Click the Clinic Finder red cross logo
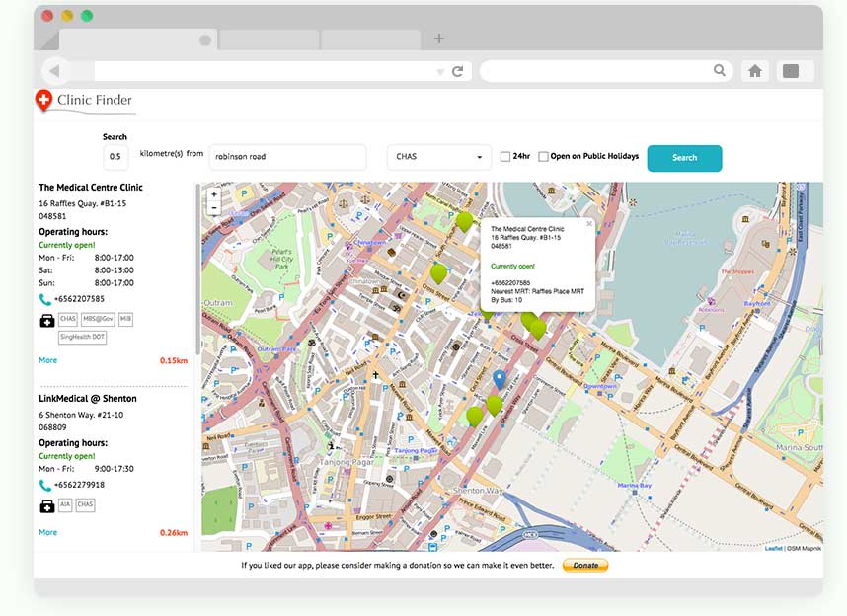847x616 pixels. (x=45, y=99)
